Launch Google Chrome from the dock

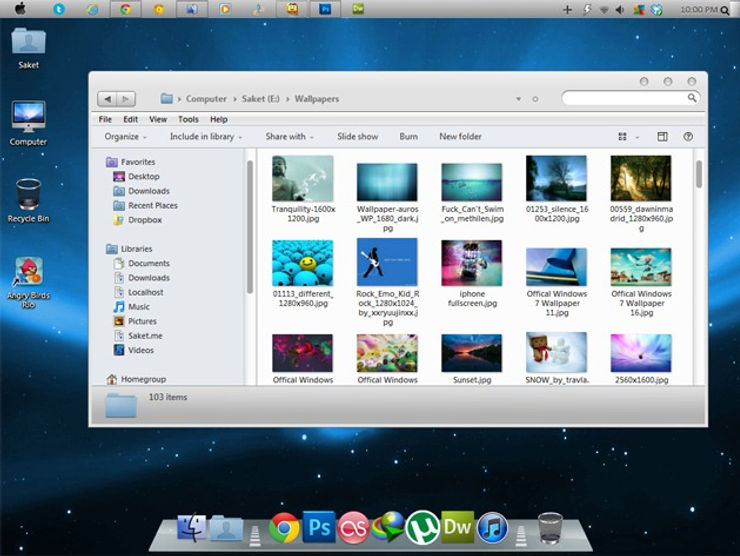(284, 528)
